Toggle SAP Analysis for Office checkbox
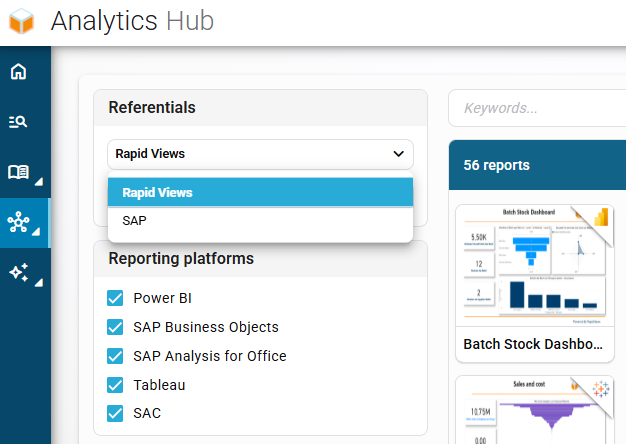 115,356
